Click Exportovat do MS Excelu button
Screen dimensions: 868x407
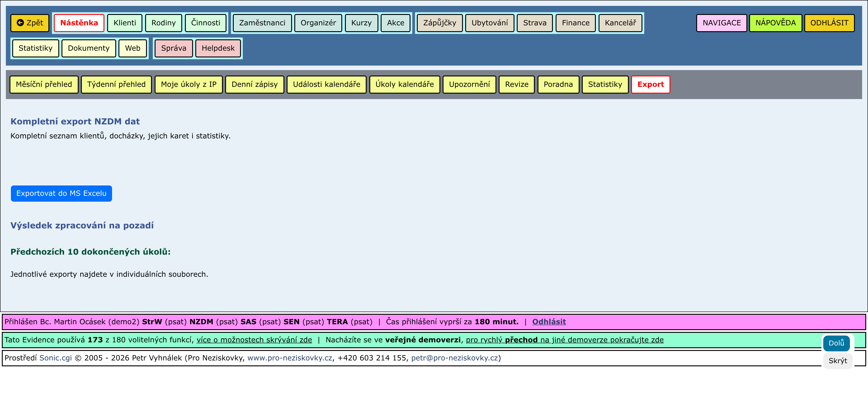(x=61, y=193)
